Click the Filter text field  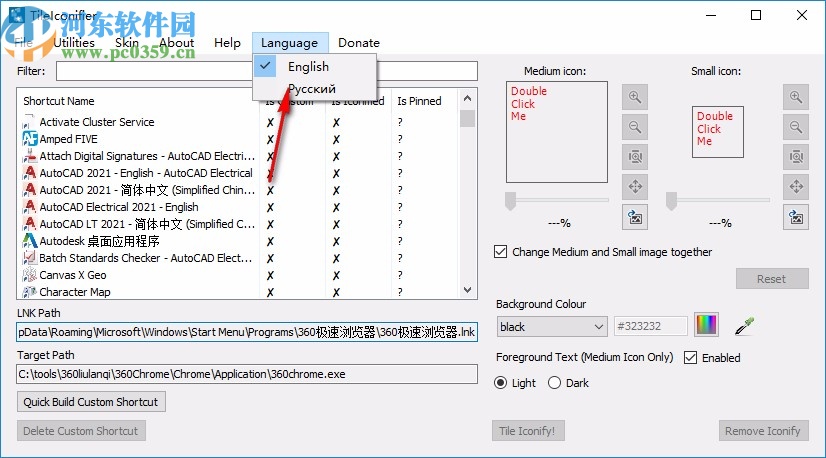(267, 71)
